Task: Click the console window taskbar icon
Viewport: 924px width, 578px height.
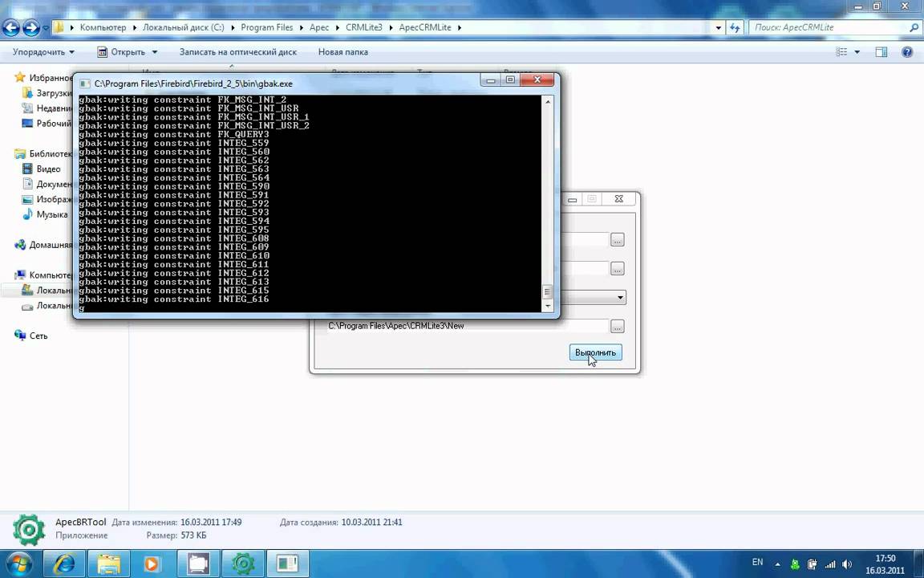Action: (288, 564)
